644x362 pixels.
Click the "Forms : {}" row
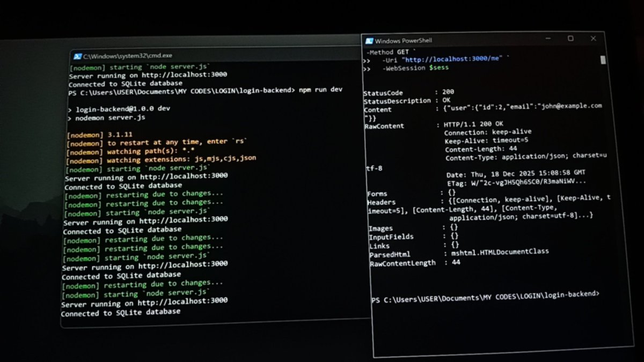[412, 193]
